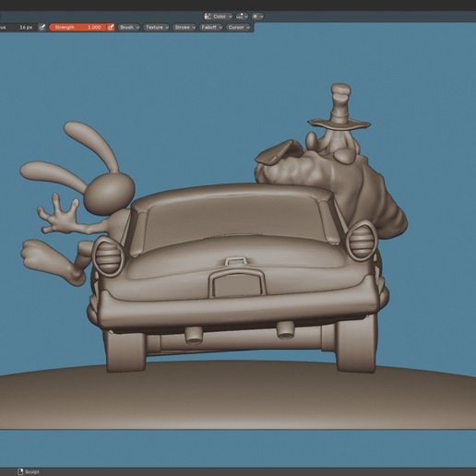The height and width of the screenshot is (476, 476).
Task: Click the top hat on the dog character
Action: click(339, 108)
